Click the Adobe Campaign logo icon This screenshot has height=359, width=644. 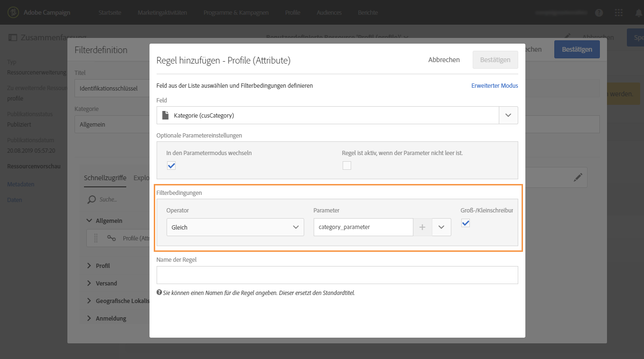[x=14, y=12]
